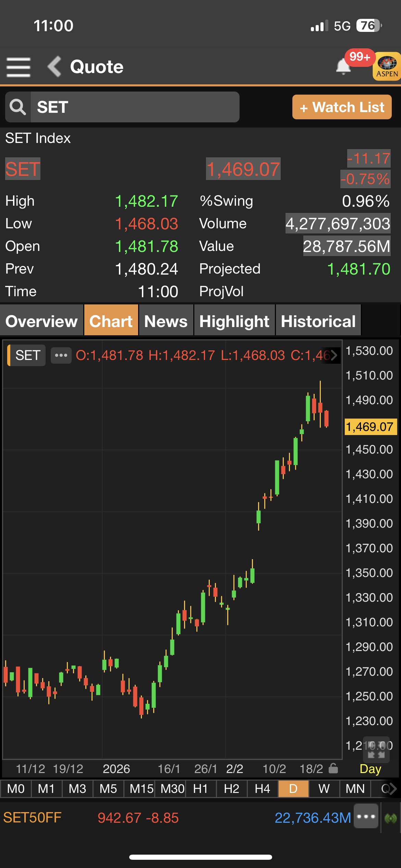Screen dimensions: 401x868
Task: Tap the back arrow beside Quote
Action: [54, 67]
